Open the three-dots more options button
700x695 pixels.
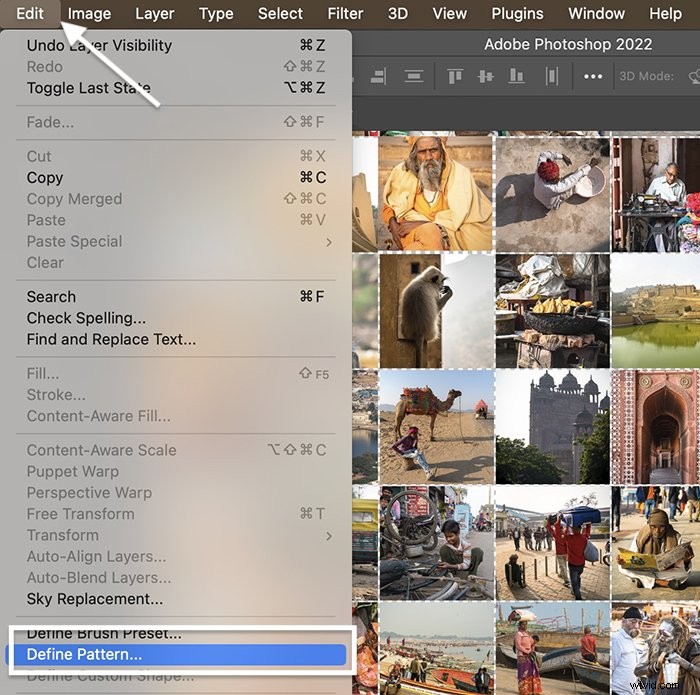(x=593, y=77)
